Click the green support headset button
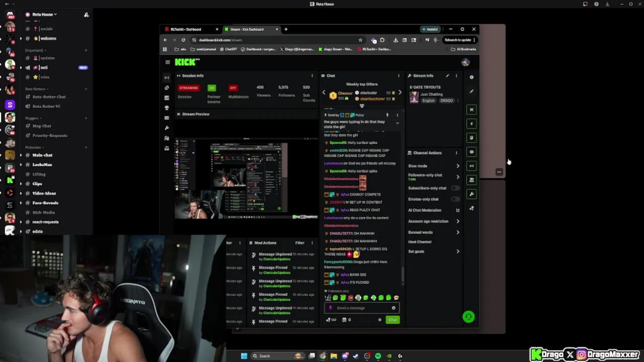The width and height of the screenshot is (644, 362). [x=468, y=317]
